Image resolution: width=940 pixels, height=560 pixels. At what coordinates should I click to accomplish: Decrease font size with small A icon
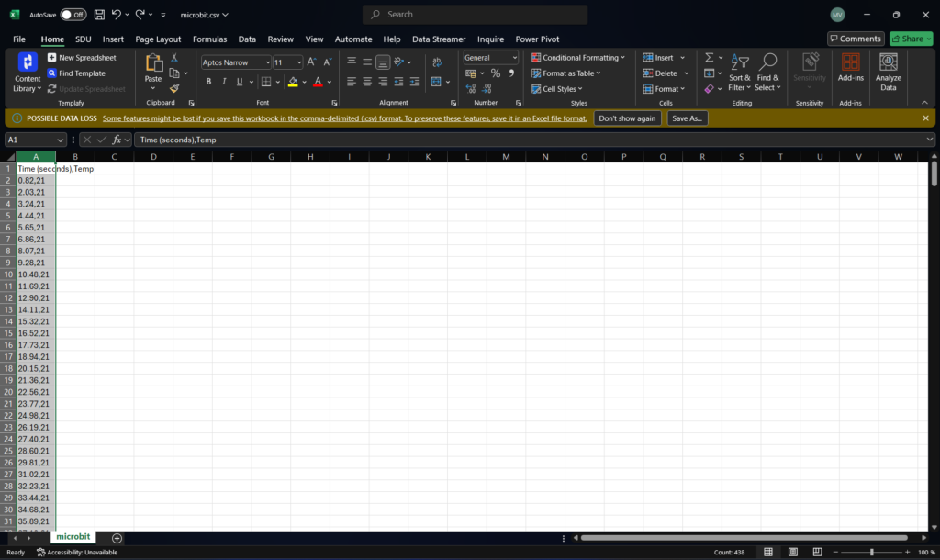click(x=328, y=62)
